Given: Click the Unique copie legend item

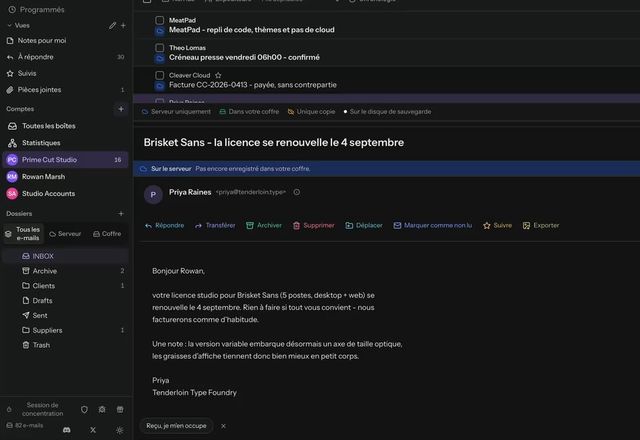Looking at the screenshot, I should pos(311,111).
